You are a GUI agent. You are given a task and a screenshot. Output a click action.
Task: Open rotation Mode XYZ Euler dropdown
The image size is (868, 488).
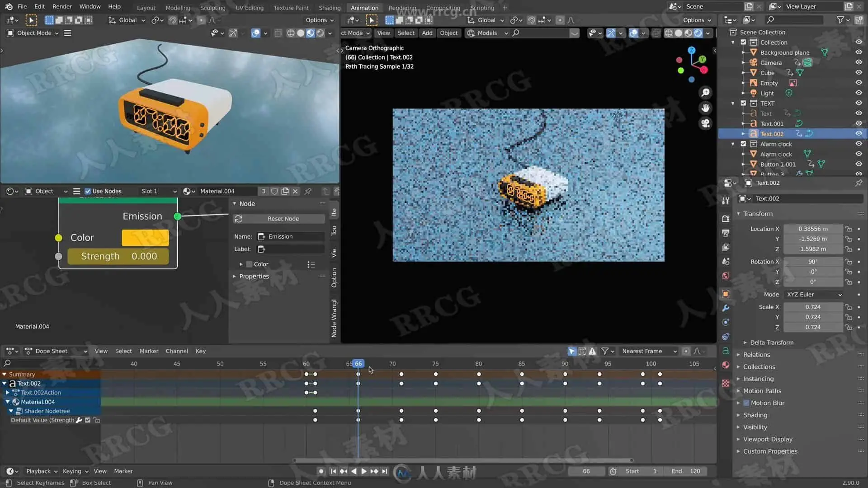coord(814,295)
